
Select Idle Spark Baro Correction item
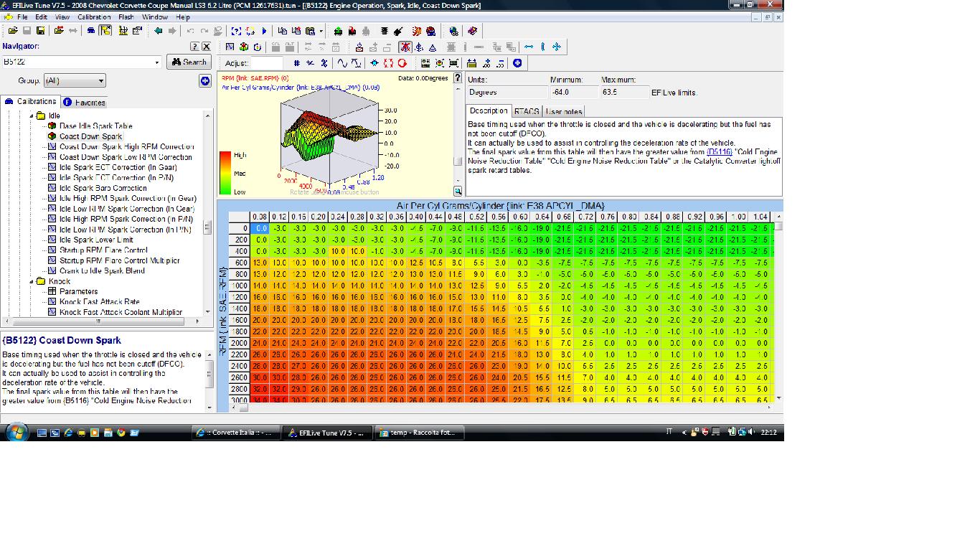tap(103, 188)
